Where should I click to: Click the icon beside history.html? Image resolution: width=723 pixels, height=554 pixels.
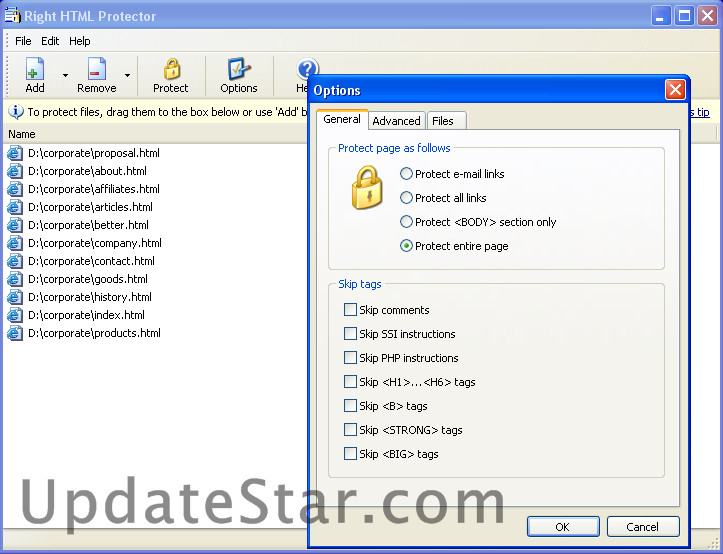[x=15, y=297]
